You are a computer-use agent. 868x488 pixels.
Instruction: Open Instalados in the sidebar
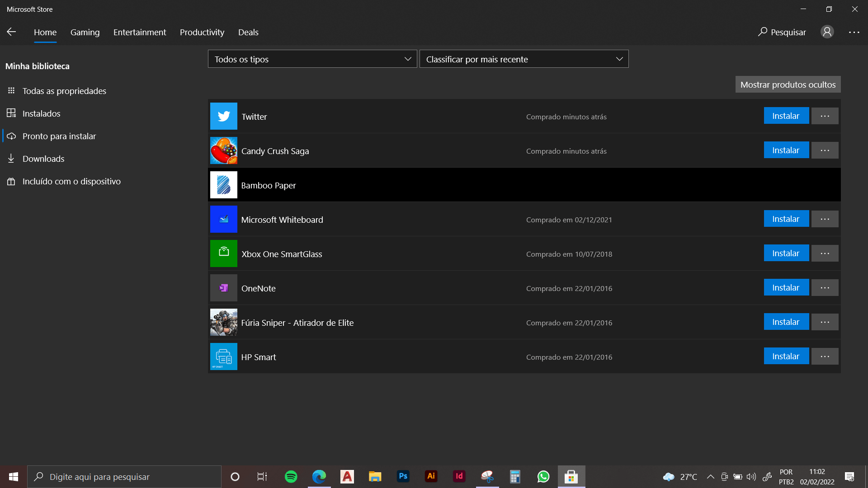41,113
